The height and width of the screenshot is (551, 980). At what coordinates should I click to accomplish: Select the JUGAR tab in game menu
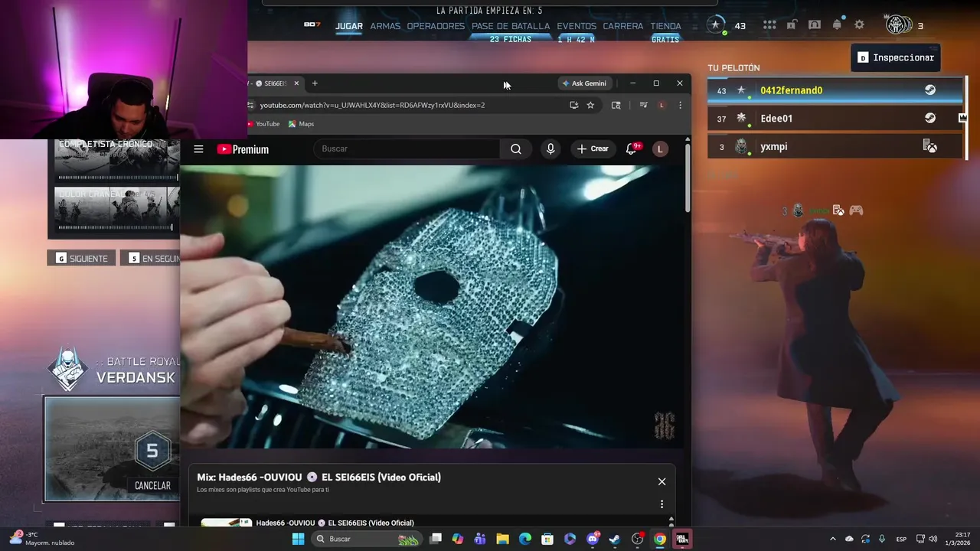click(349, 26)
